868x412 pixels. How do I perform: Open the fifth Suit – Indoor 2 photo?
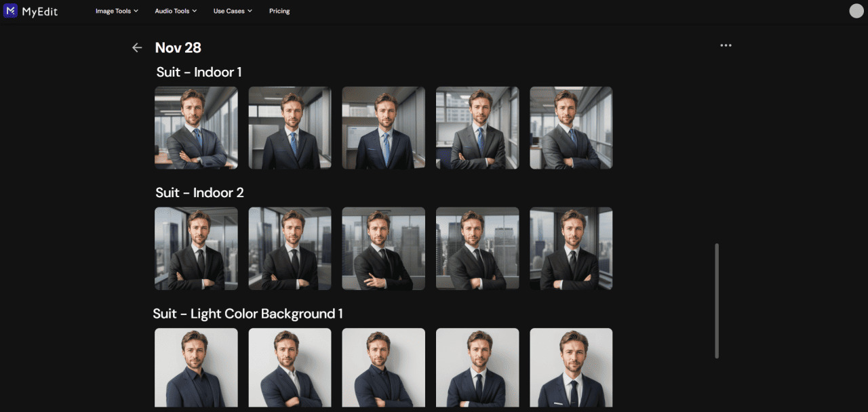point(571,248)
